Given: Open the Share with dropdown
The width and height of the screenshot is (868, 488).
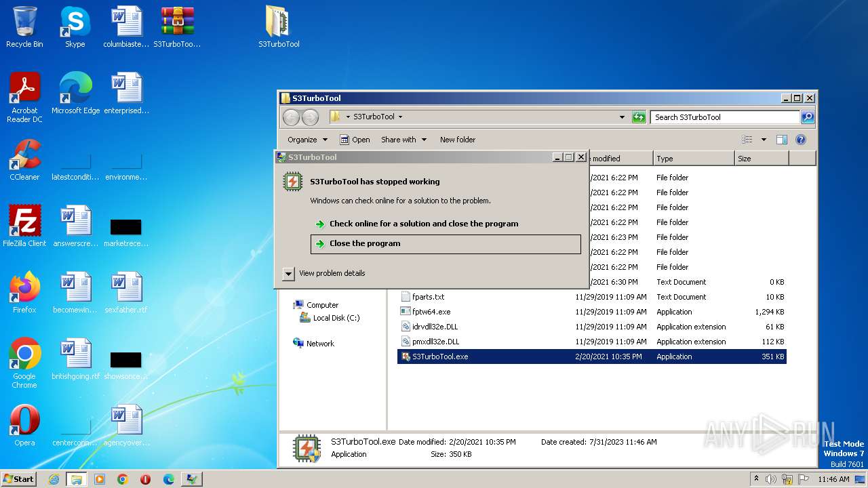Looking at the screenshot, I should [x=404, y=140].
